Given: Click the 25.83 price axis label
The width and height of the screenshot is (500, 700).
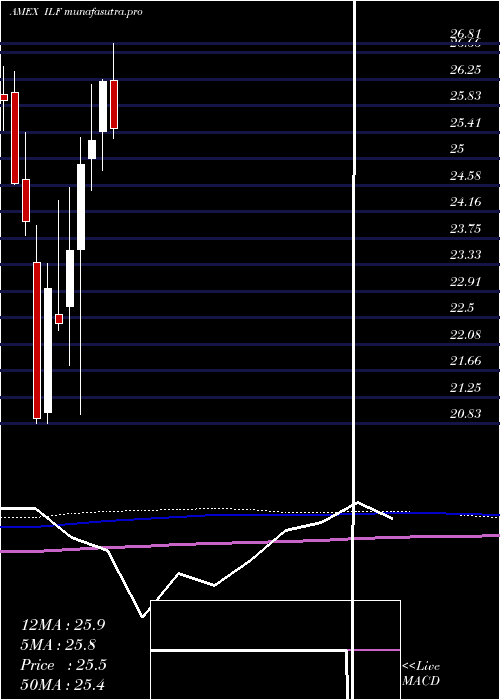Looking at the screenshot, I should click(x=465, y=96).
